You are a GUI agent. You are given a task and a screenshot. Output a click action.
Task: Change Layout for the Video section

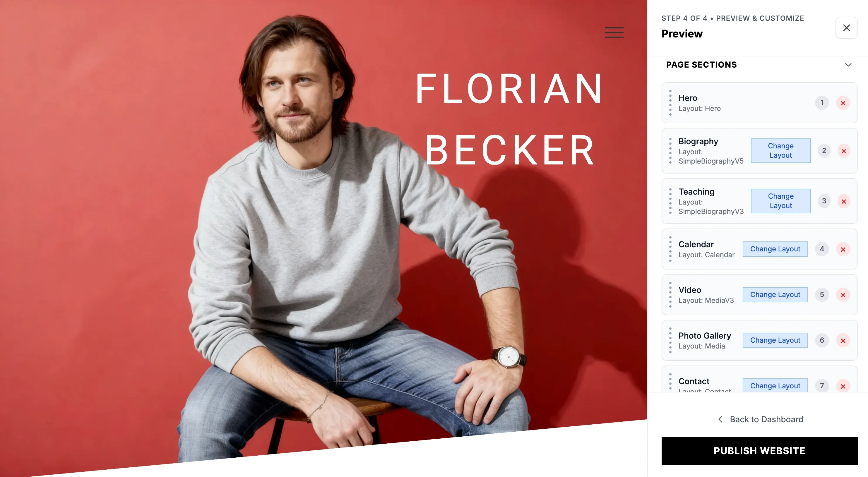point(775,294)
